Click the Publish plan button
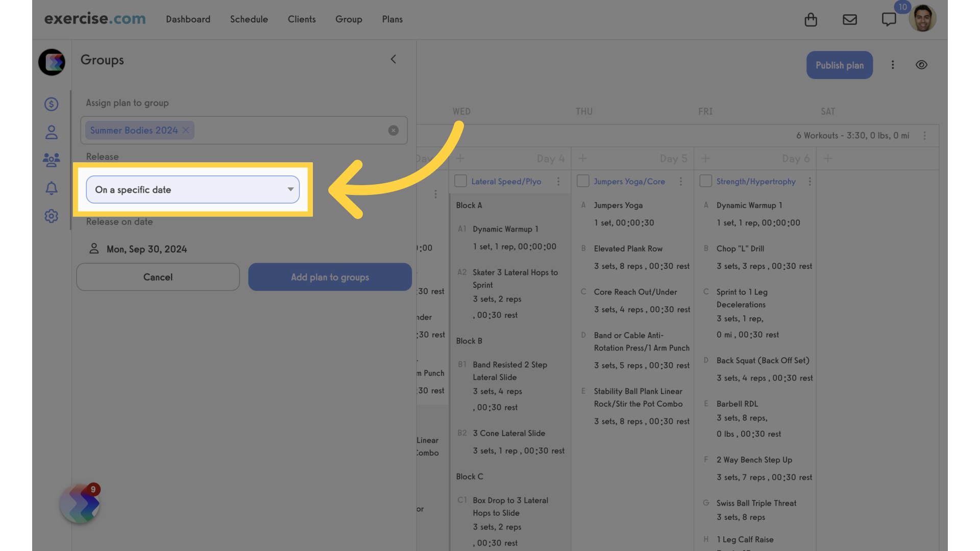The image size is (980, 551). point(839,65)
